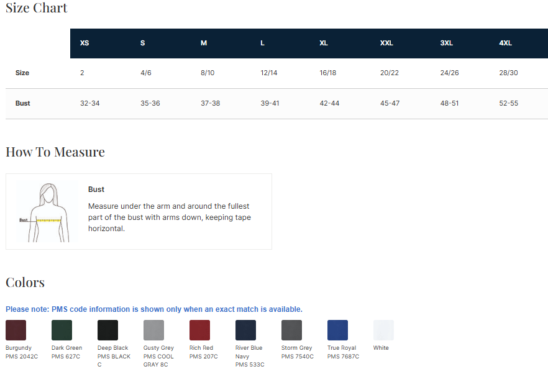Pick the River Blue Navy swatch
Viewport: 548px width, 392px height.
(245, 330)
